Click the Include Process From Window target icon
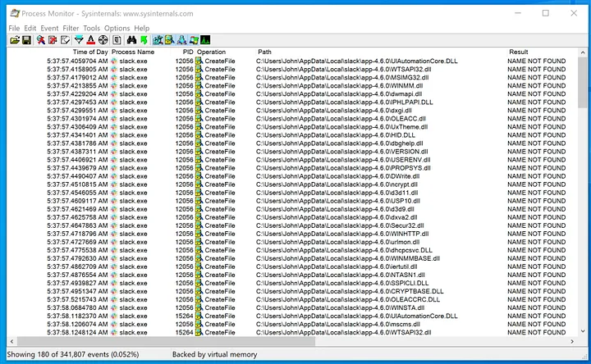This screenshot has width=591, height=364. (104, 39)
